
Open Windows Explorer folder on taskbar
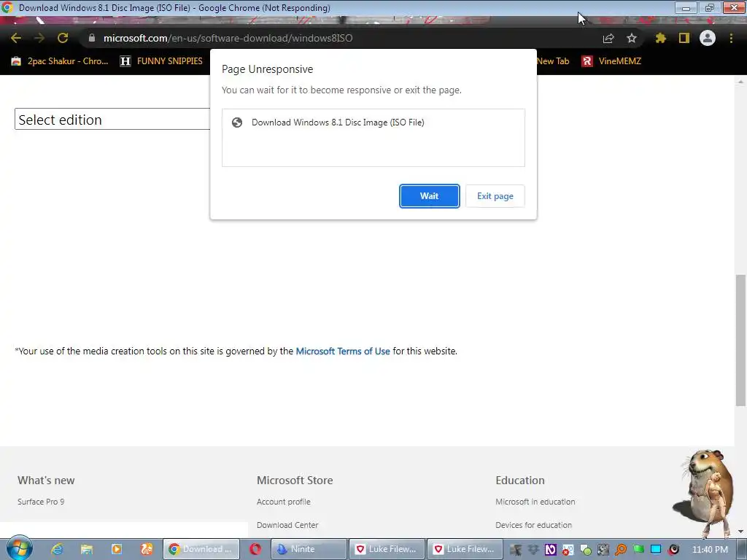click(x=87, y=549)
